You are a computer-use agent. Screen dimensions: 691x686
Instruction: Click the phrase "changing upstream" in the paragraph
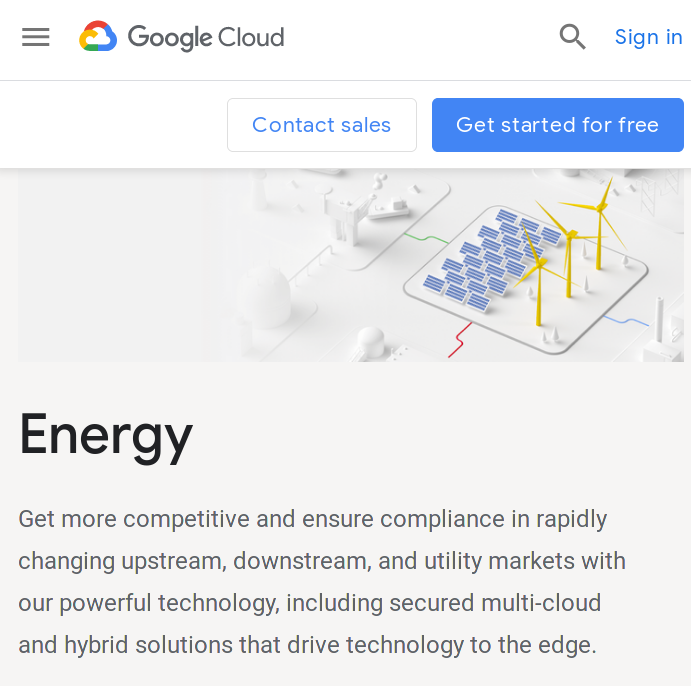tap(120, 561)
